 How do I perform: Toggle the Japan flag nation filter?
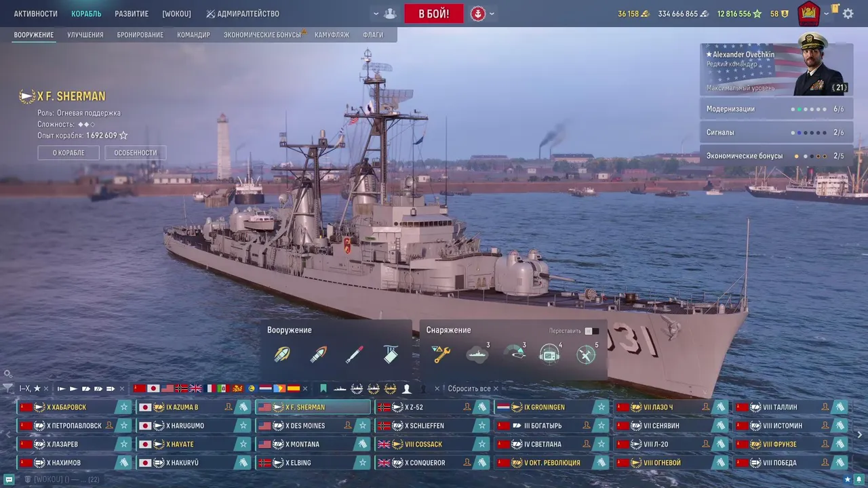coord(154,388)
